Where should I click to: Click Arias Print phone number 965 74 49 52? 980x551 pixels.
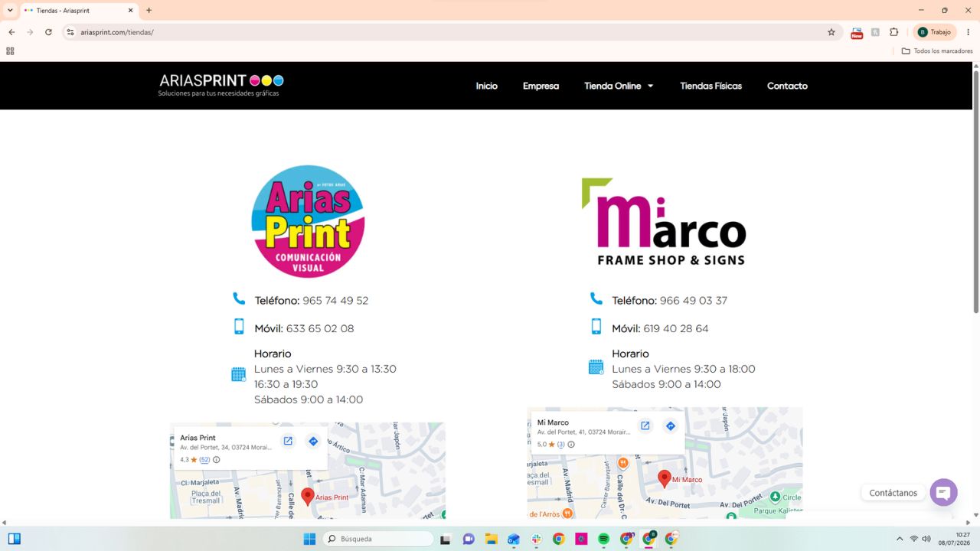pos(335,301)
